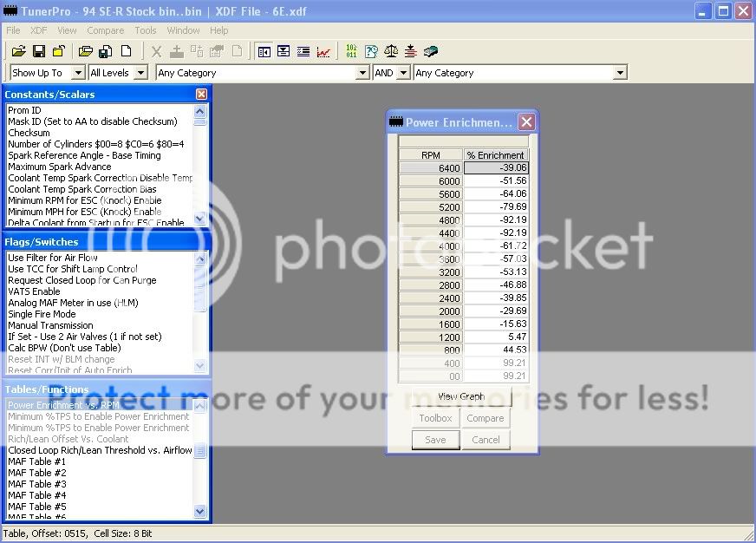Click the new XDF blank page icon

[126, 52]
